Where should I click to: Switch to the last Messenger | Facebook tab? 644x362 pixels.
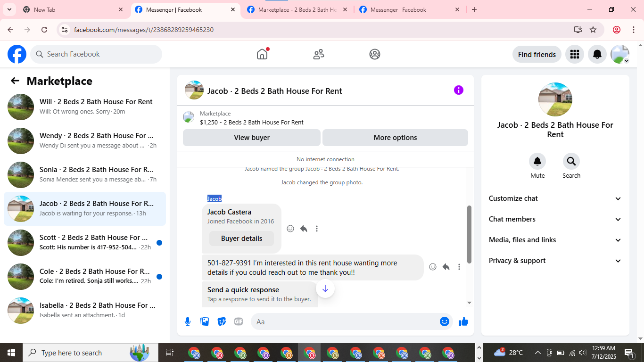click(x=409, y=9)
